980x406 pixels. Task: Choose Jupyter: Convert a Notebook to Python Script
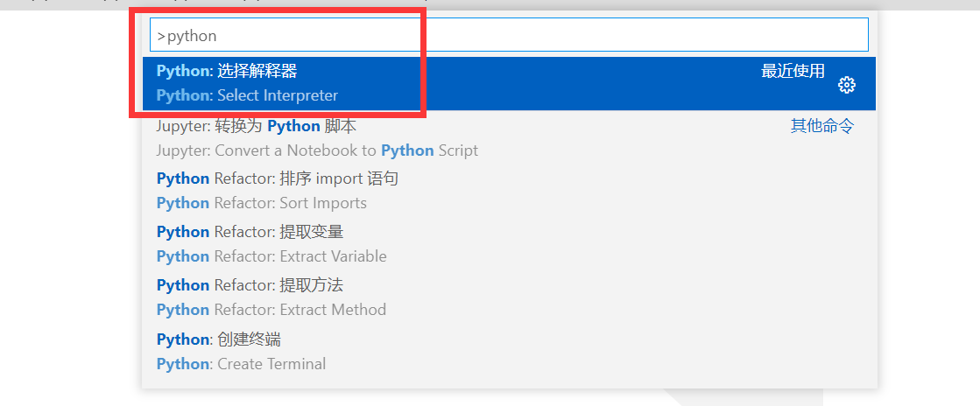click(509, 138)
